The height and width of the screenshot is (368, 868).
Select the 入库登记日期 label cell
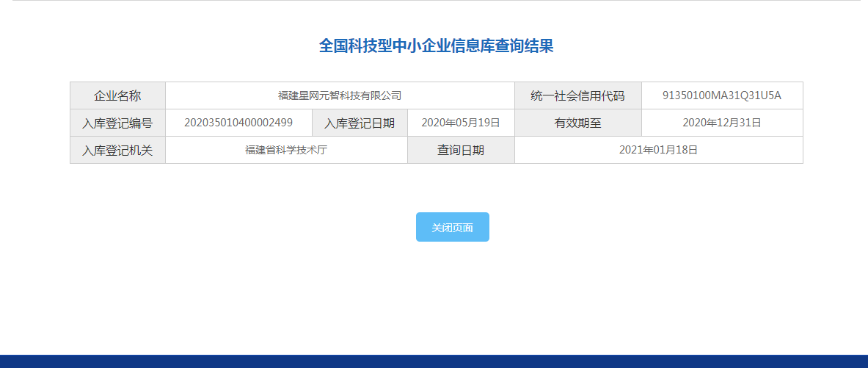click(x=360, y=123)
